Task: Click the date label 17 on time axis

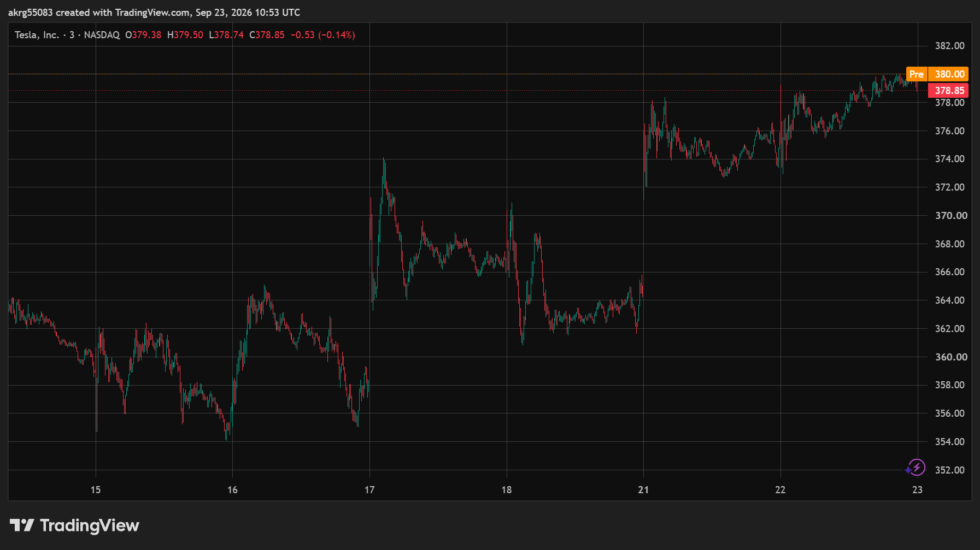Action: (x=369, y=490)
